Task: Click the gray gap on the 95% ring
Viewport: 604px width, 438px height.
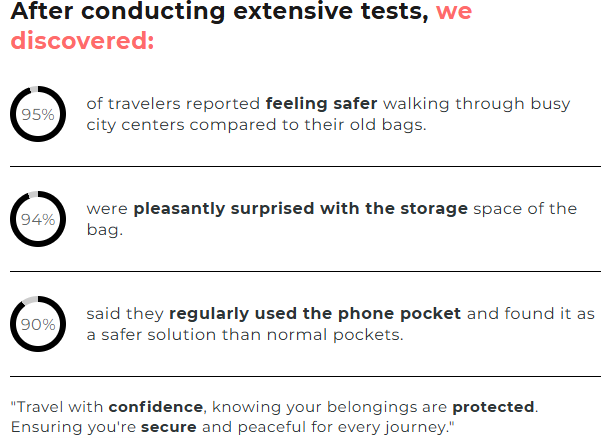Action: tap(34, 89)
